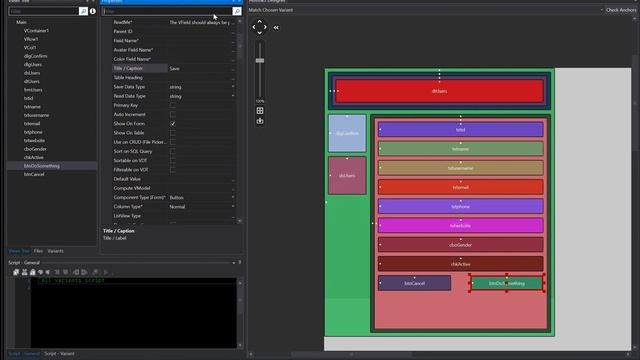The image size is (640, 360).
Task: Uncheck the Show On Form checkbox
Action: tap(173, 124)
